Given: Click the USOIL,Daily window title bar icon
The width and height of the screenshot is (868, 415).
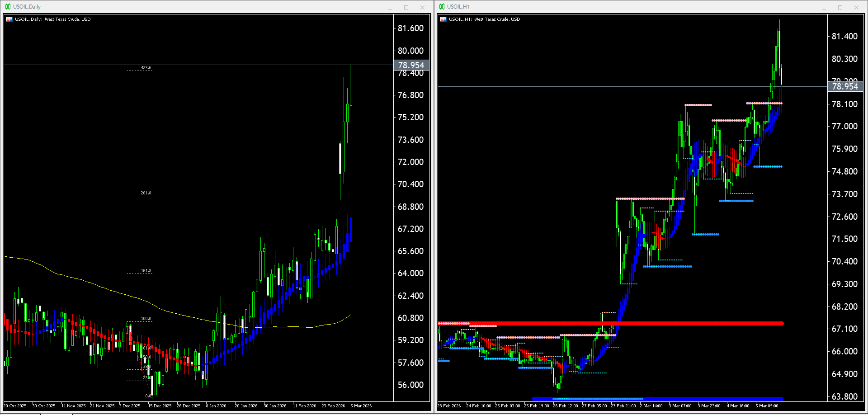Looking at the screenshot, I should click(x=8, y=7).
